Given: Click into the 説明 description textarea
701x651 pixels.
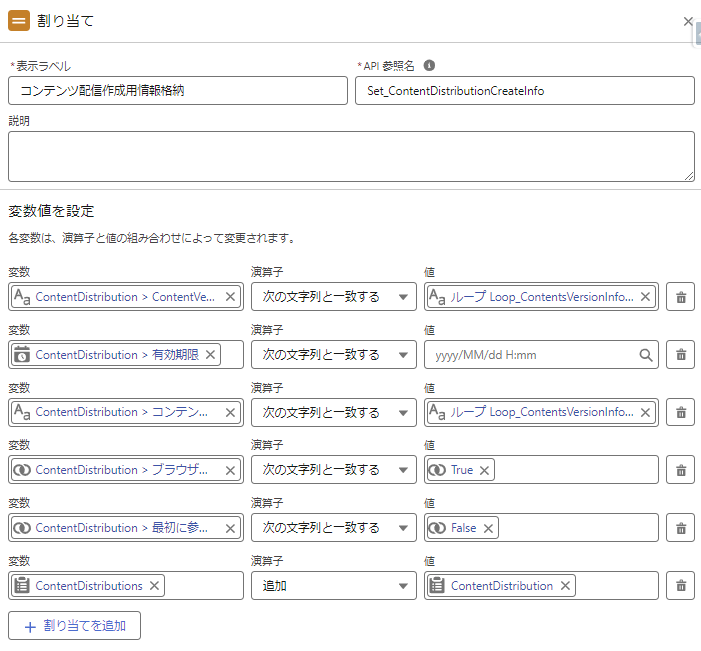Looking at the screenshot, I should 351,156.
